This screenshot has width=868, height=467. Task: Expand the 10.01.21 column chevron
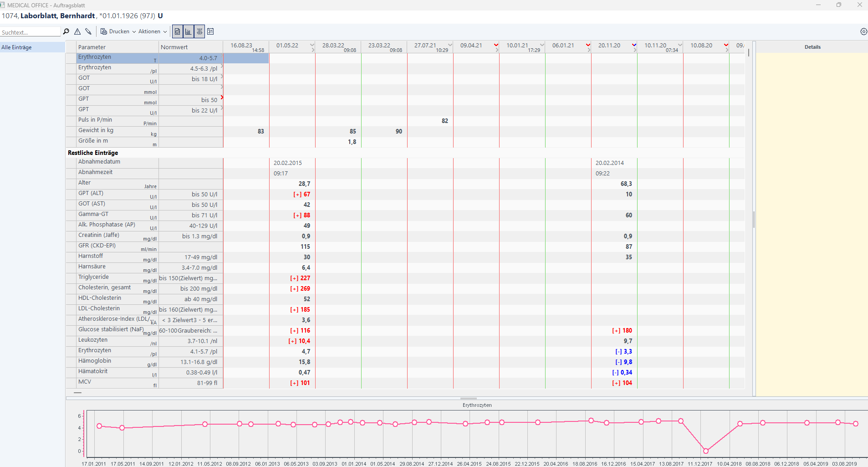[x=542, y=45]
